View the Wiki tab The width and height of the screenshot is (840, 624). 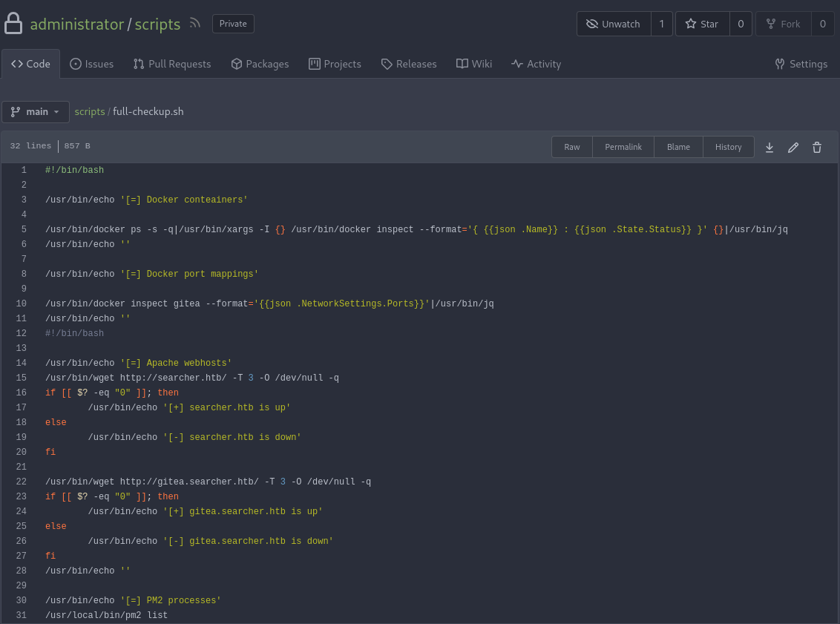pos(474,64)
